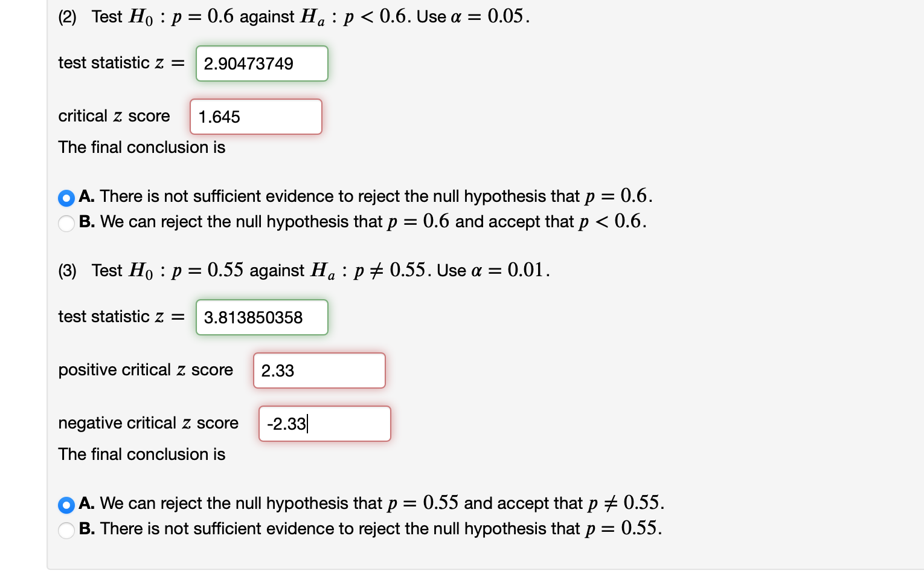Select radio button A to accept p ≠ 0.55
The height and width of the screenshot is (579, 924).
66,505
